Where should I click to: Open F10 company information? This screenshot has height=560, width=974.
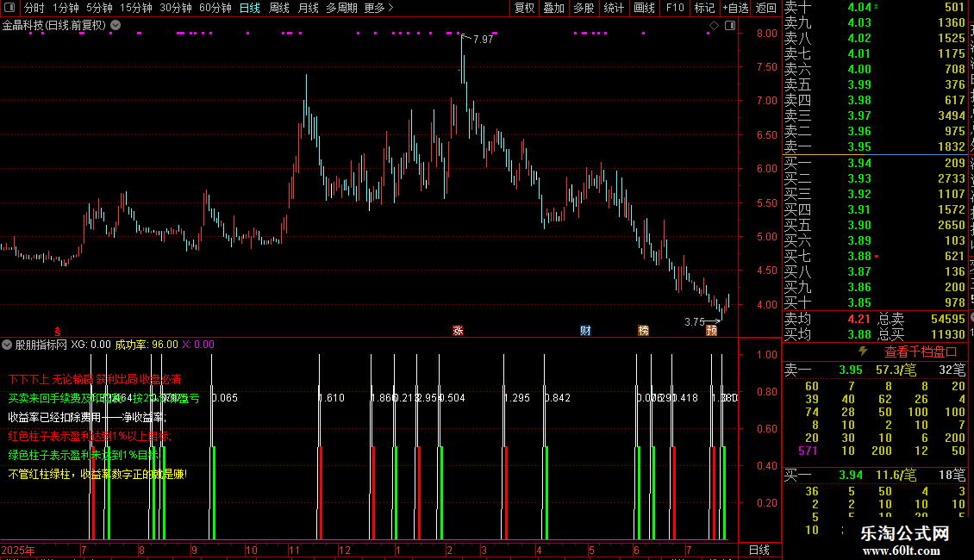pos(675,8)
